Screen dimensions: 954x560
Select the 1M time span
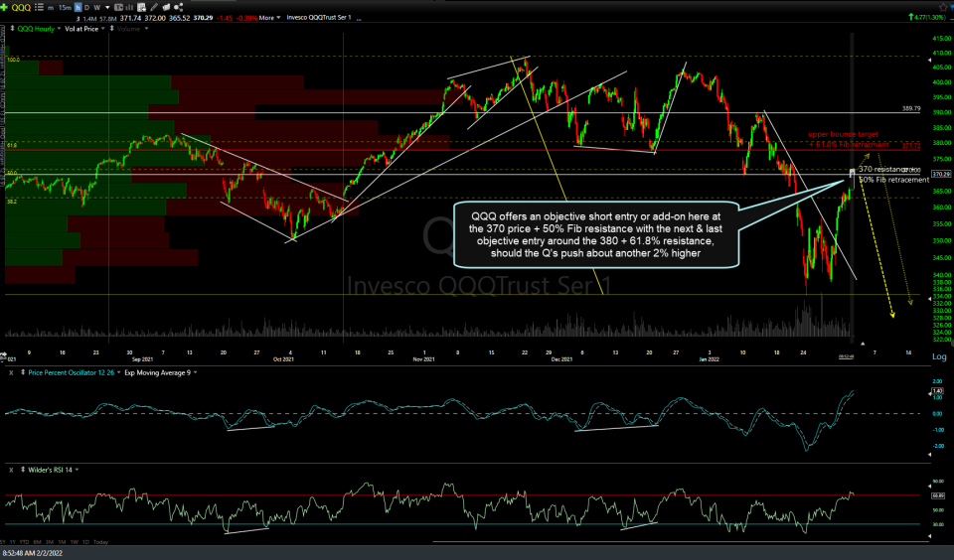coord(62,542)
